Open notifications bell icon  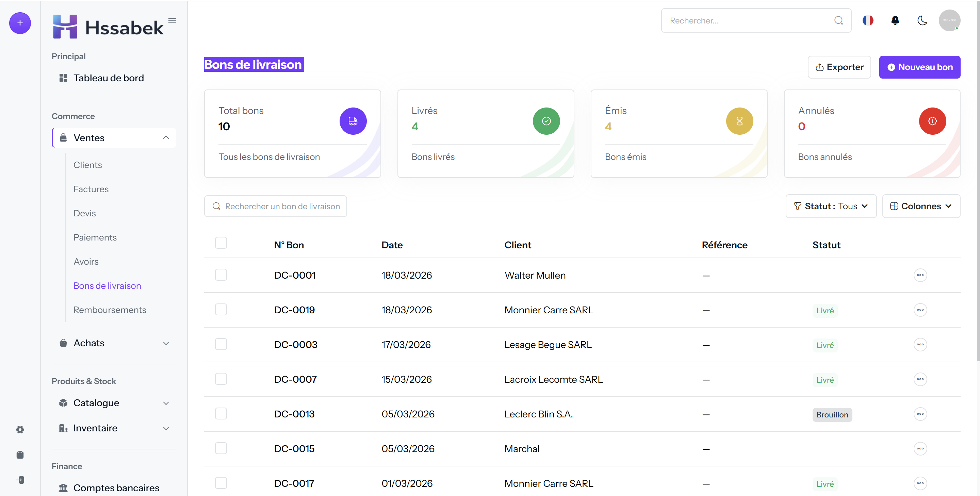click(x=895, y=20)
